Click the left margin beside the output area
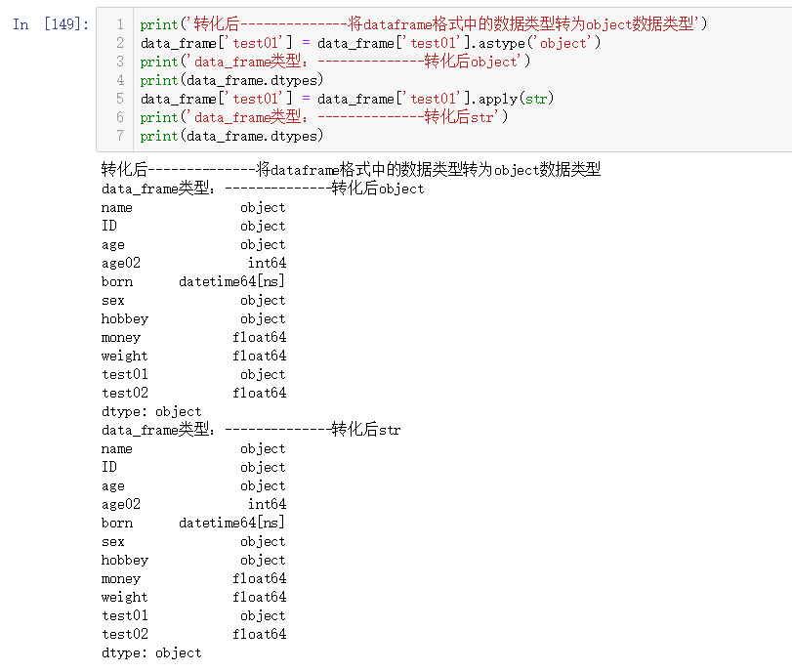Viewport: 792px width, 672px height. click(49, 391)
